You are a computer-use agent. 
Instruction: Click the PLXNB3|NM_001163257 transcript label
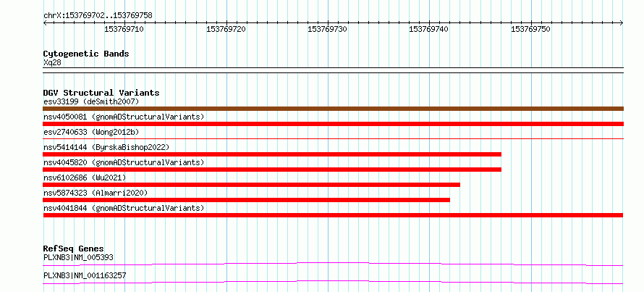[85, 275]
